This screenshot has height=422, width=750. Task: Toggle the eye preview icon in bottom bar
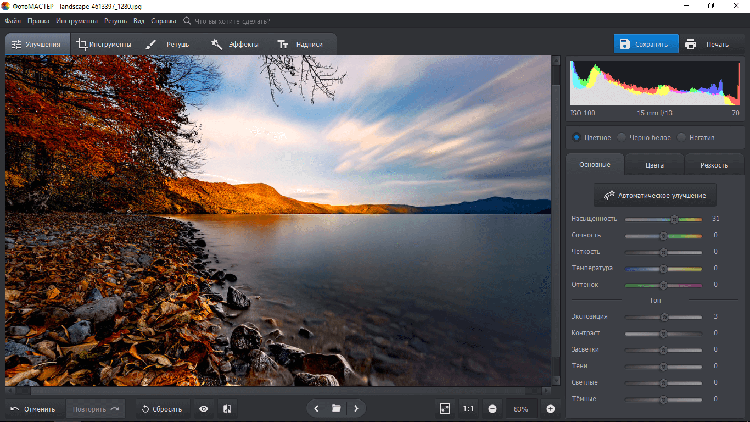tap(204, 409)
